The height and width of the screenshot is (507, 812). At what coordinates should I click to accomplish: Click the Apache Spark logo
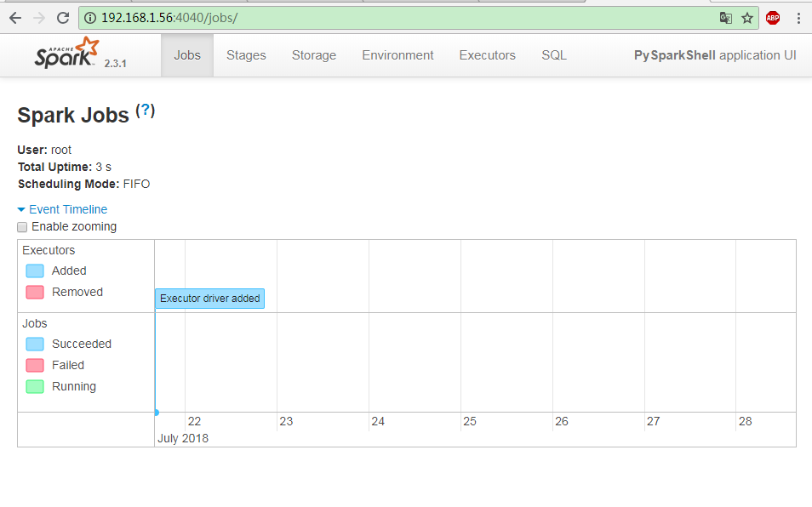coord(67,54)
